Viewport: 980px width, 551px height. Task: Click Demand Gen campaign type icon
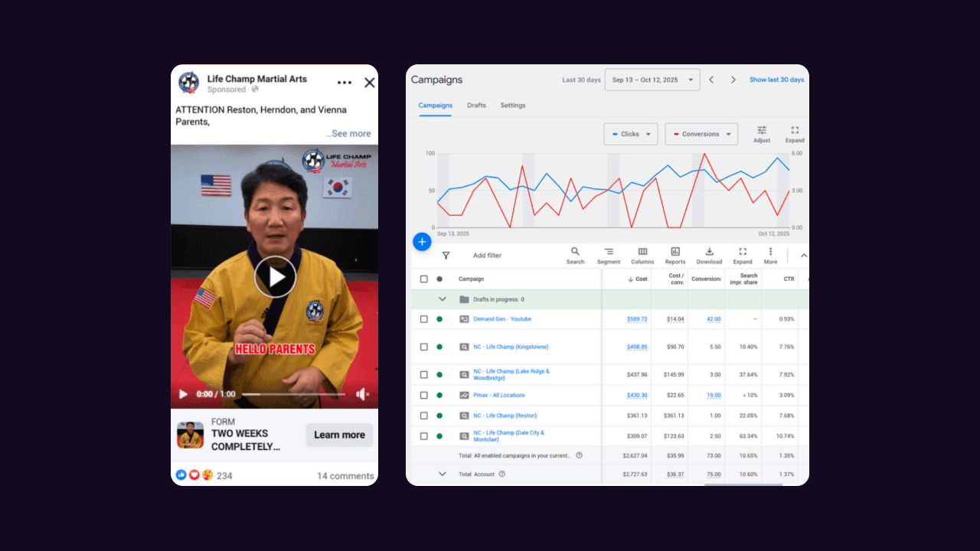(x=464, y=319)
